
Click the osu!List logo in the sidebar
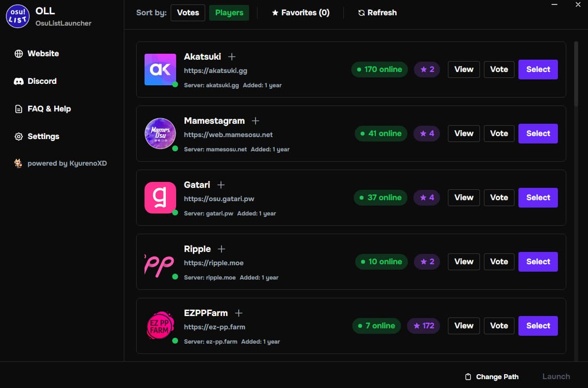pyautogui.click(x=18, y=16)
